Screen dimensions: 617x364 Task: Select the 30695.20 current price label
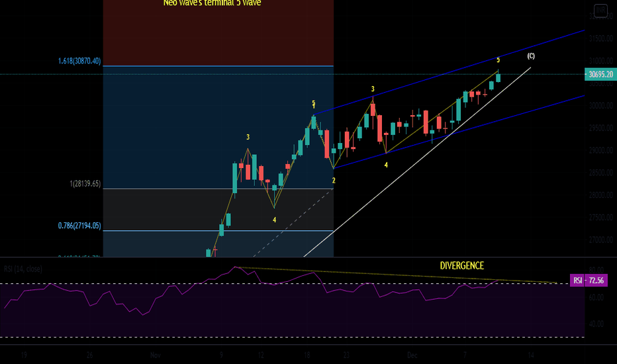tap(600, 74)
